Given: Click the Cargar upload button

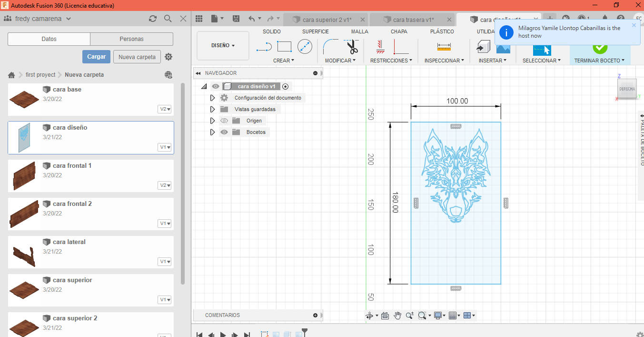Looking at the screenshot, I should point(96,57).
